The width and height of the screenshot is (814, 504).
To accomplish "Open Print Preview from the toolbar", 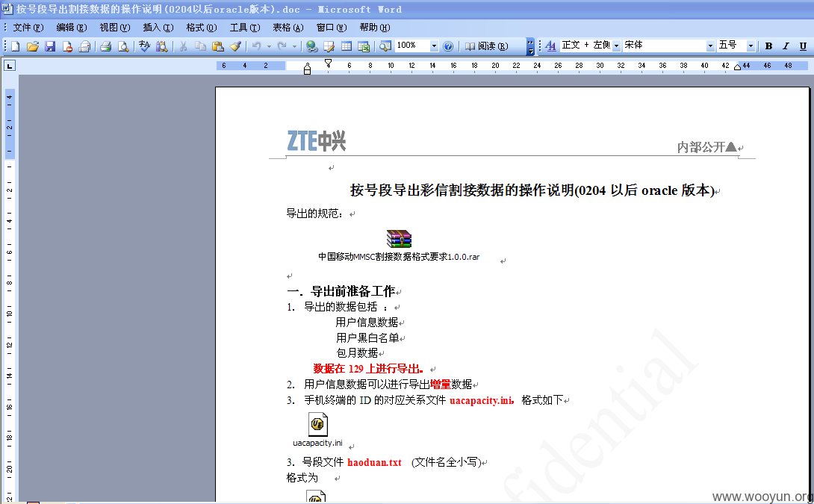I will [123, 46].
